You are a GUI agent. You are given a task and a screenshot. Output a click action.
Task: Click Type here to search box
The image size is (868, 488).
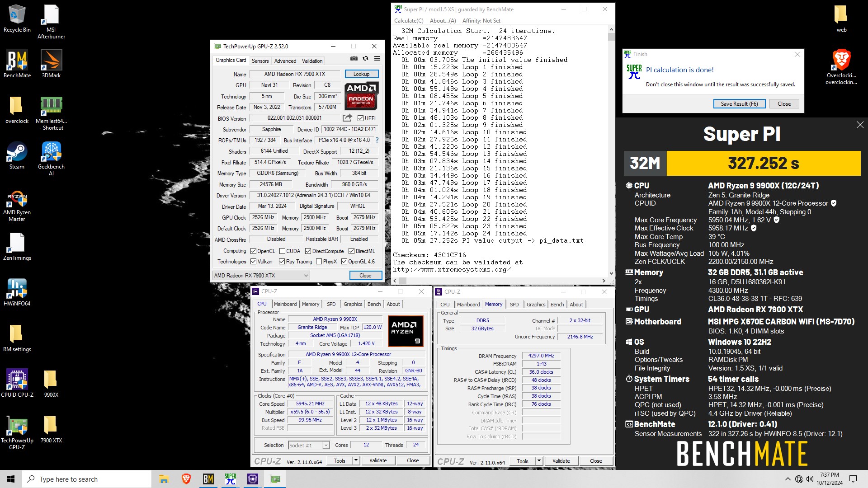point(87,479)
